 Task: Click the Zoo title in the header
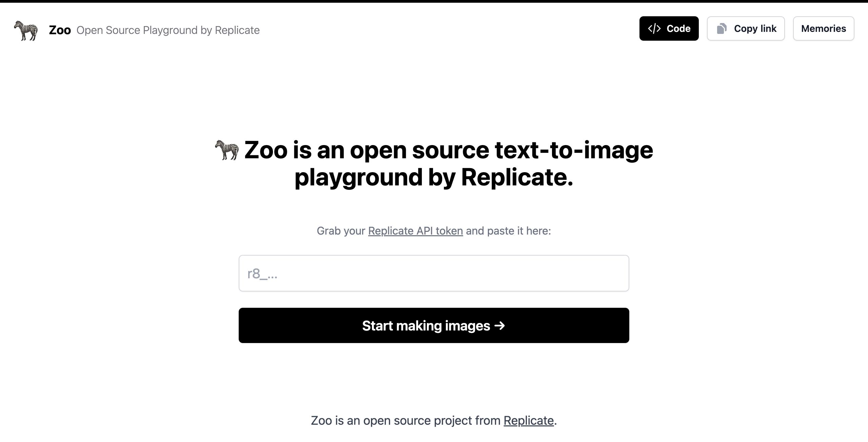point(59,30)
